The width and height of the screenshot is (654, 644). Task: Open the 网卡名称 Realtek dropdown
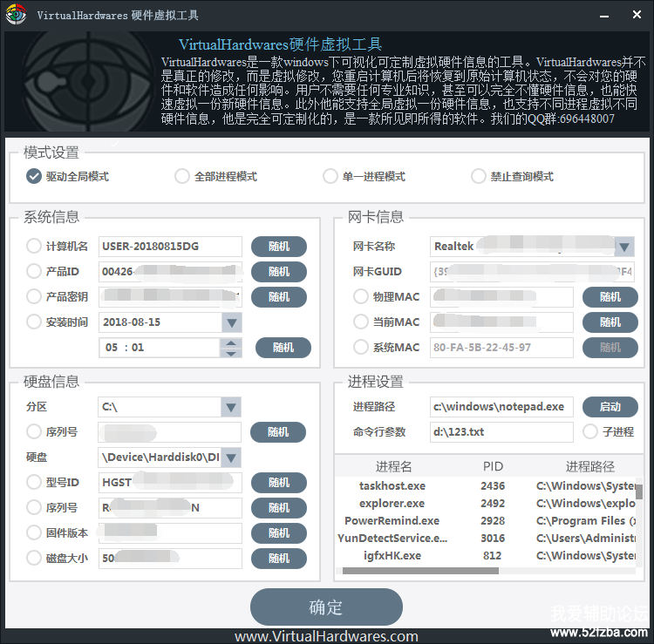[x=624, y=247]
